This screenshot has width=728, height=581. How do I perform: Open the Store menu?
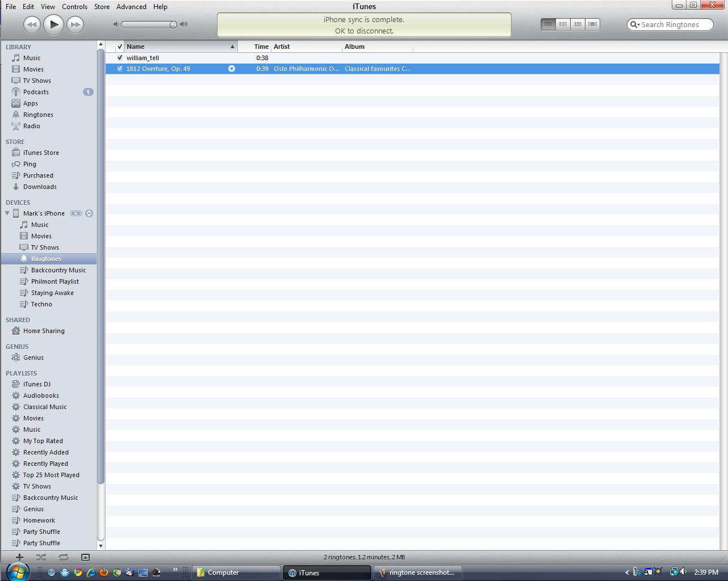coord(102,7)
